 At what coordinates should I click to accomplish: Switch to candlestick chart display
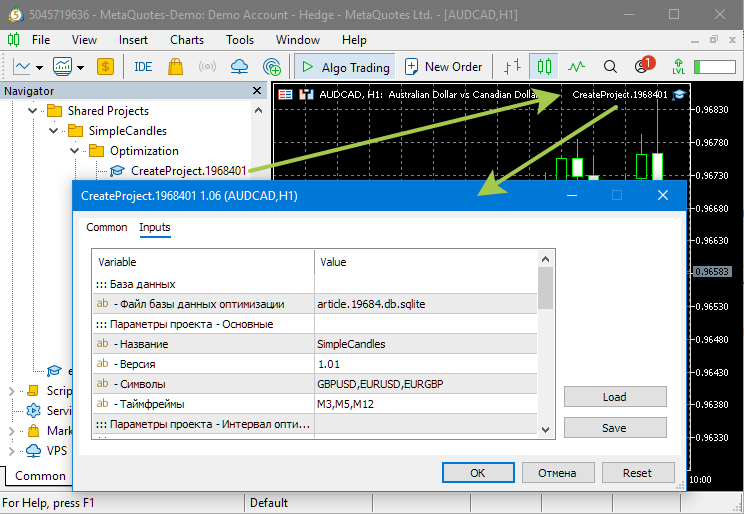click(x=544, y=67)
